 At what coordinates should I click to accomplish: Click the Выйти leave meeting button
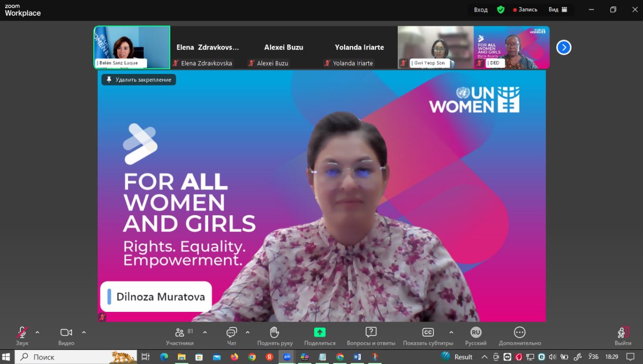(623, 335)
